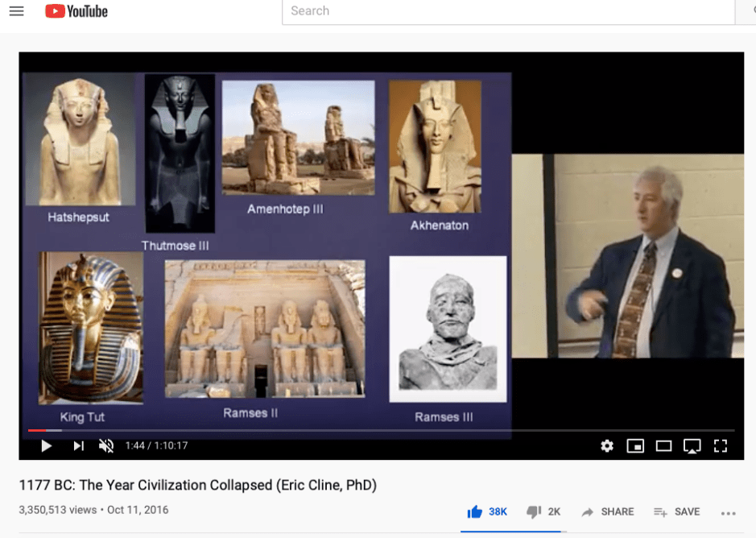Click the Dislike thumbs-down icon
This screenshot has height=538, width=756.
[533, 511]
